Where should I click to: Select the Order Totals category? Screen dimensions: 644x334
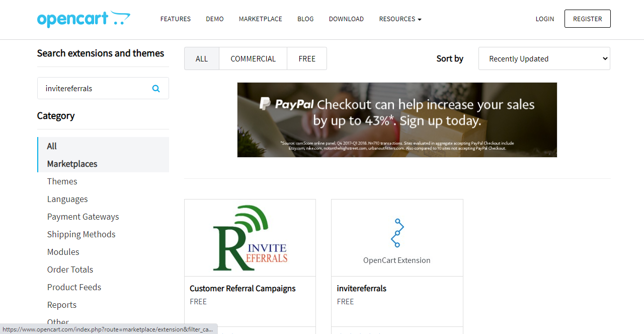(70, 270)
